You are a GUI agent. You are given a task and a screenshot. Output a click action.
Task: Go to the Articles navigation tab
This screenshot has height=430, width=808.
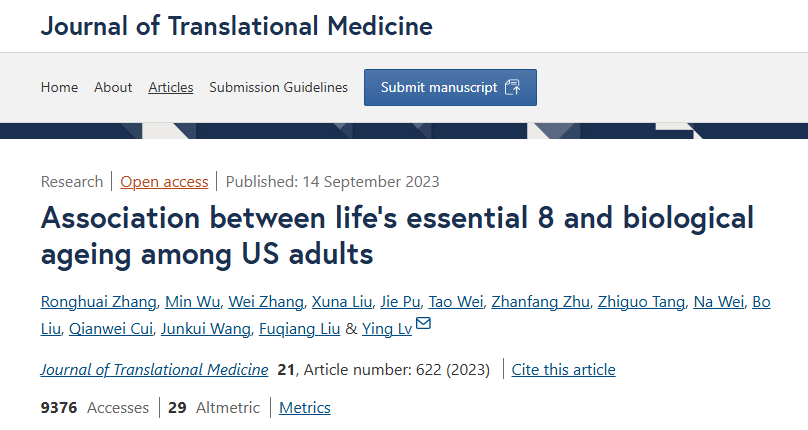coord(171,87)
